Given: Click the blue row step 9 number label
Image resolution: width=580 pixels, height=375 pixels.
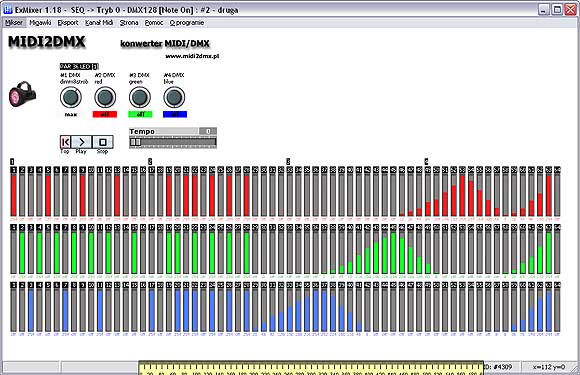Looking at the screenshot, I should pos(82,285).
